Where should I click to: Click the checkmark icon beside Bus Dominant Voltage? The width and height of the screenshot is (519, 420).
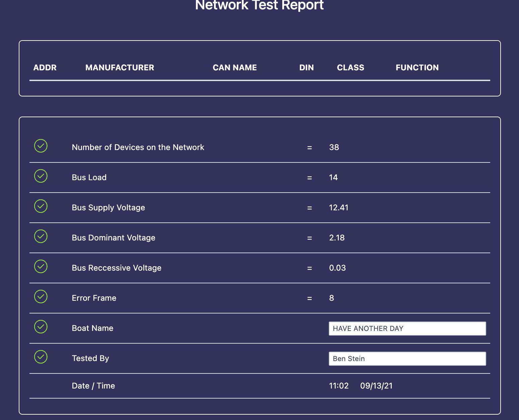pyautogui.click(x=41, y=236)
